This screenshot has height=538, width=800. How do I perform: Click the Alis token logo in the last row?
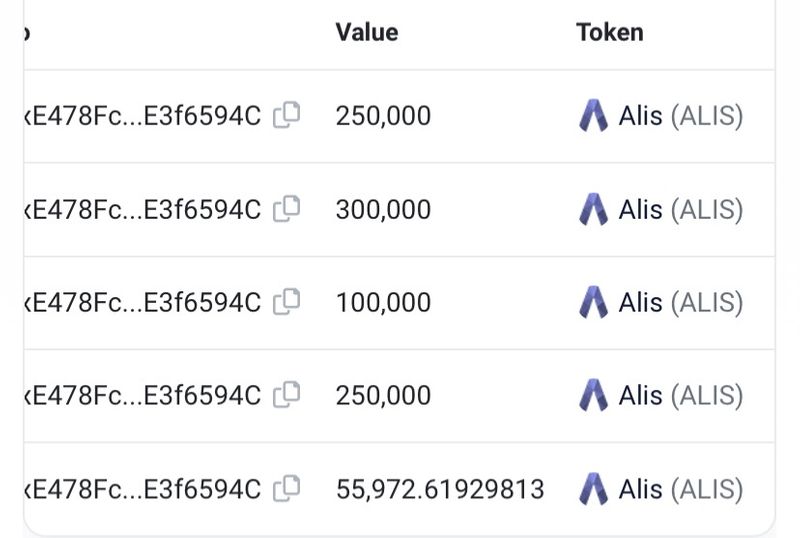(x=593, y=489)
